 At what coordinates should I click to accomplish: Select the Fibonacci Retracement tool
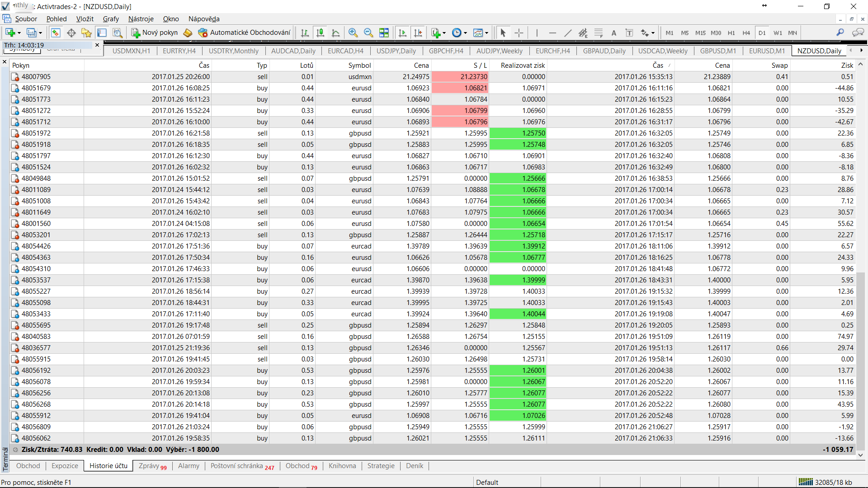599,33
